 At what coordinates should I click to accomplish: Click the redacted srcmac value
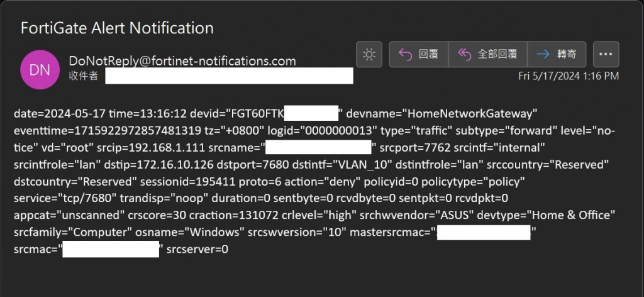pos(111,250)
